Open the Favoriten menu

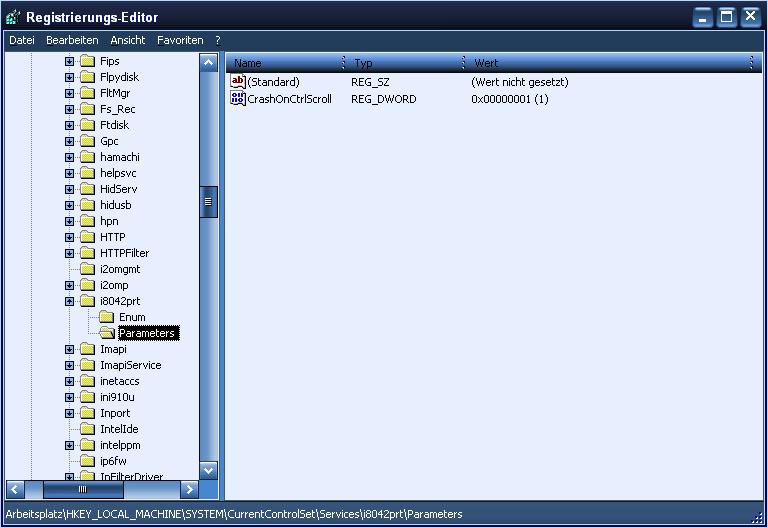tap(180, 40)
